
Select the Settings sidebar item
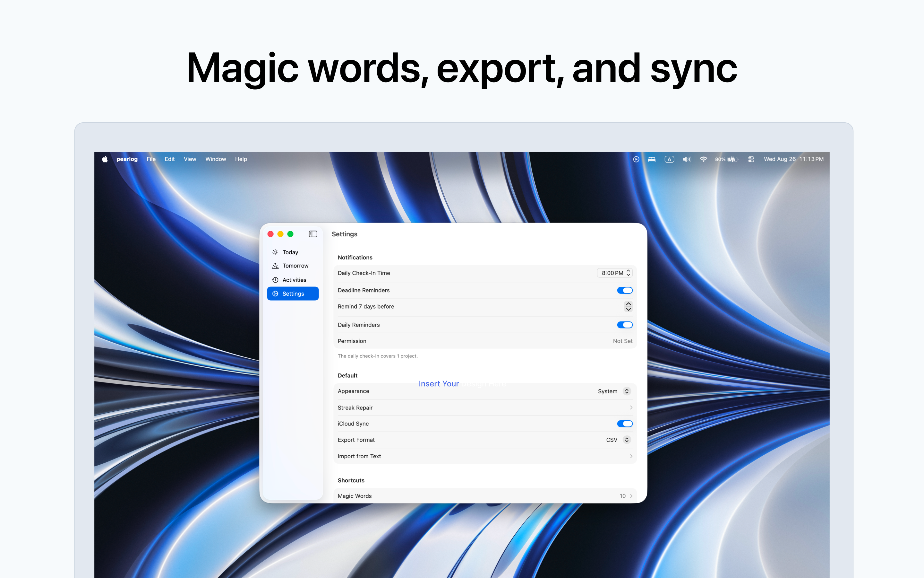tap(293, 293)
